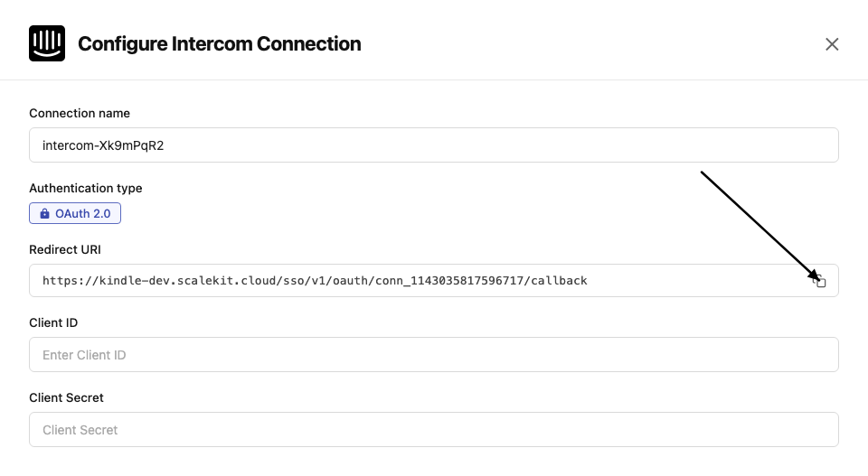Click the "Connection name" label
This screenshot has height=476, width=868.
click(80, 114)
